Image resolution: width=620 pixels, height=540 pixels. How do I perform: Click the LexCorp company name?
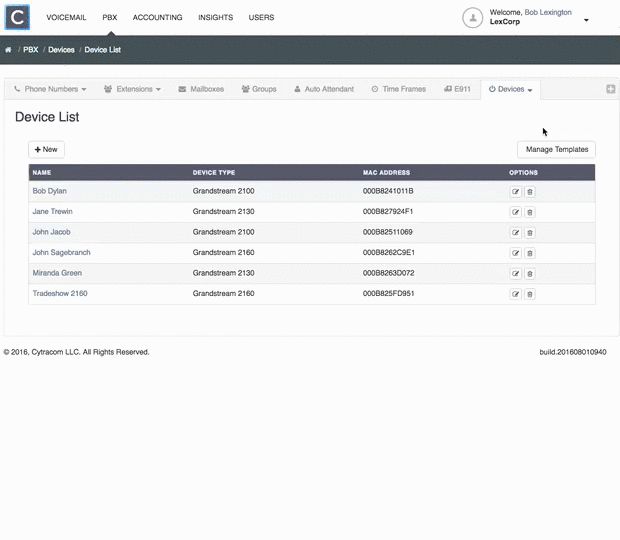point(505,22)
